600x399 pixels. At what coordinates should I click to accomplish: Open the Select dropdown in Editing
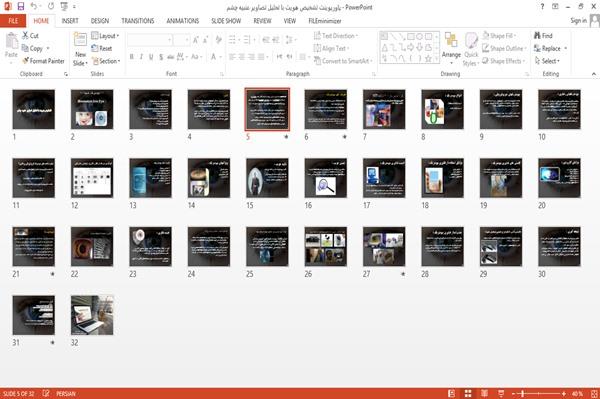(547, 61)
